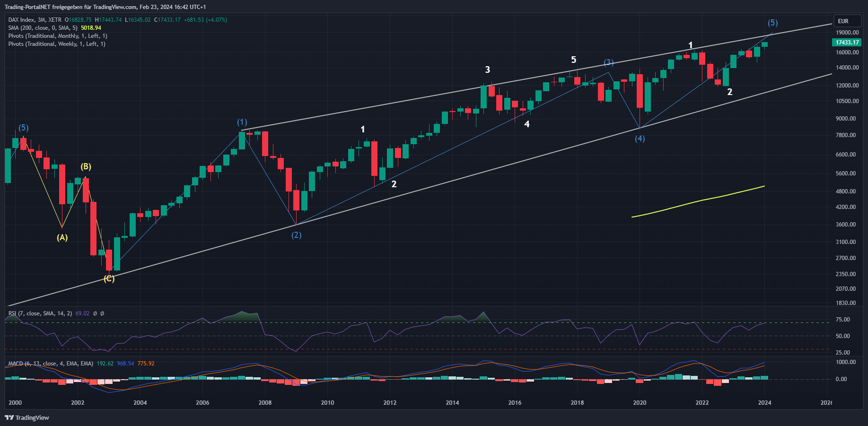Select the white wave label 5
This screenshot has height=426, width=868.
[x=574, y=60]
